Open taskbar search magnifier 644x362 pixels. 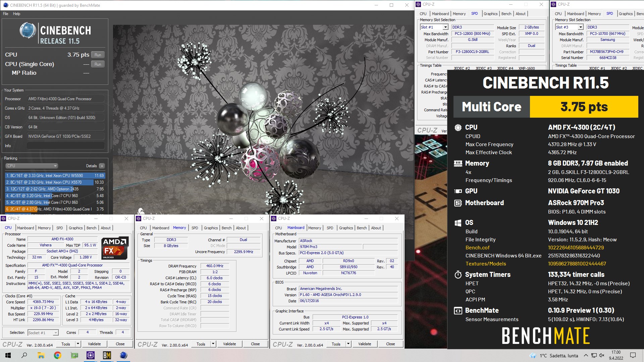tap(24, 355)
